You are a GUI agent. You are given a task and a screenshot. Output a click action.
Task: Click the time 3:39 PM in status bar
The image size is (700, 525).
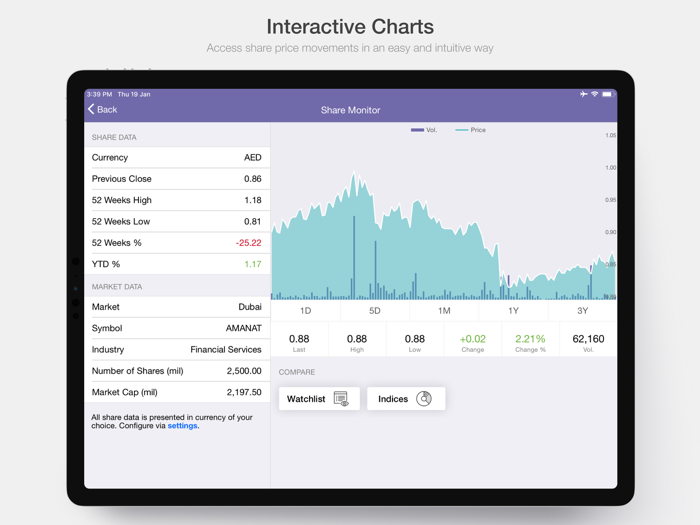pyautogui.click(x=99, y=94)
